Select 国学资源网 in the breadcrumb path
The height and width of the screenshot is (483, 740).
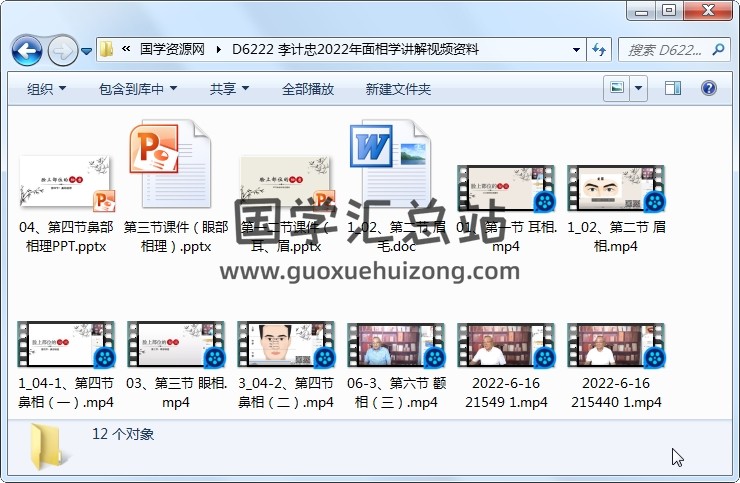pos(172,49)
